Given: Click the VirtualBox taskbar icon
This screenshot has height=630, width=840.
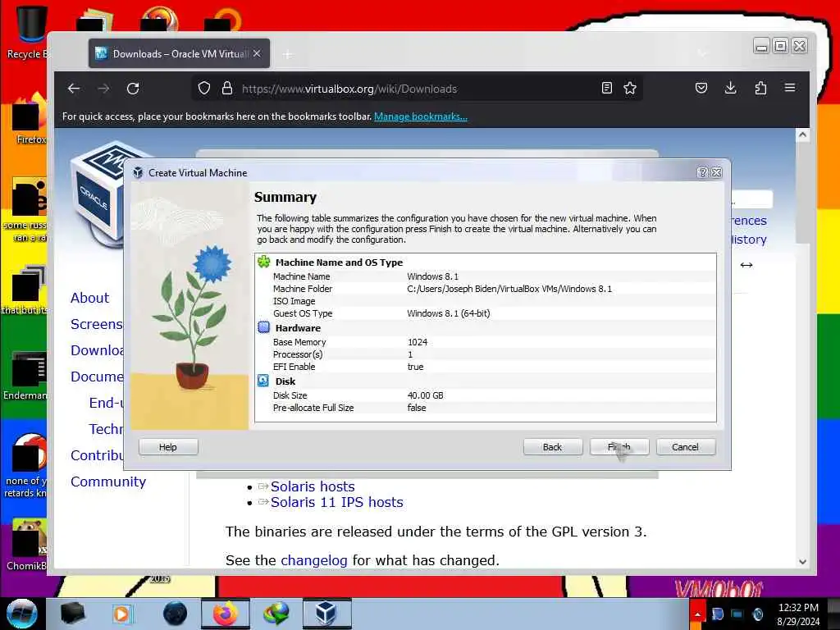Looking at the screenshot, I should (x=326, y=614).
